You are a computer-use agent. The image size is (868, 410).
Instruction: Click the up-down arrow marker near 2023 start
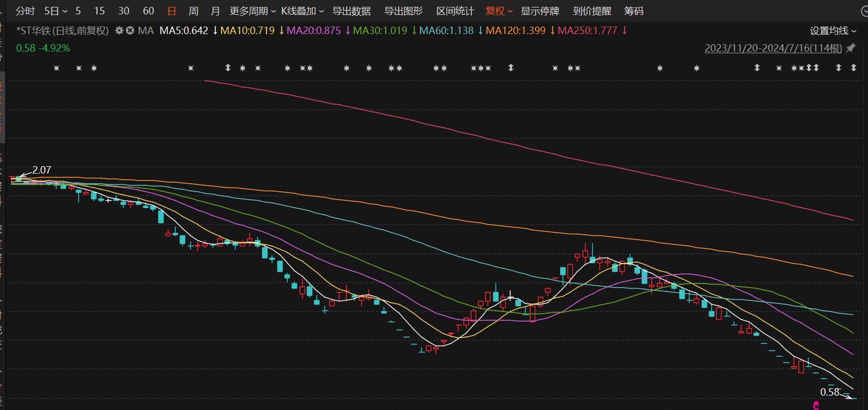(x=228, y=68)
